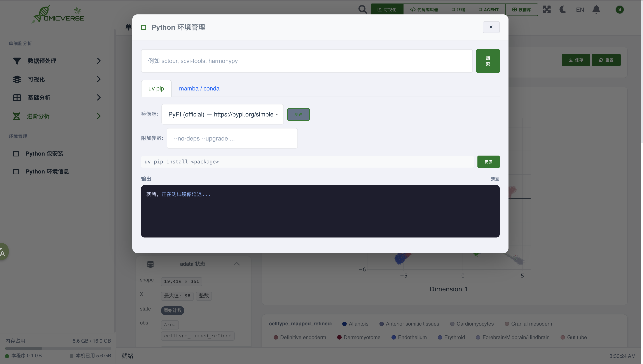Click the green user avatar S icon
The height and width of the screenshot is (364, 643).
point(619,9)
